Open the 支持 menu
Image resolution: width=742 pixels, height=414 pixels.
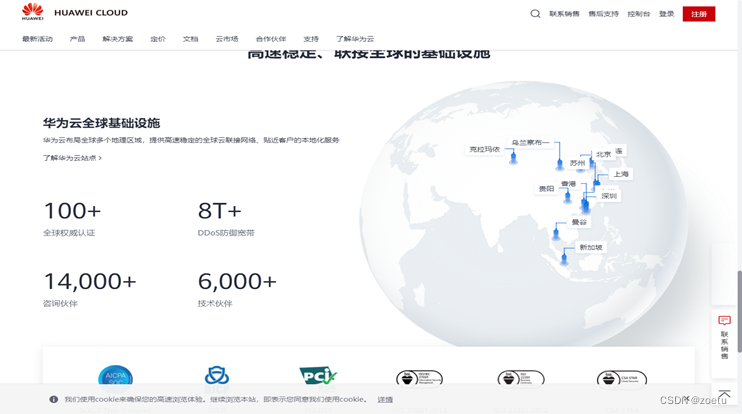311,39
